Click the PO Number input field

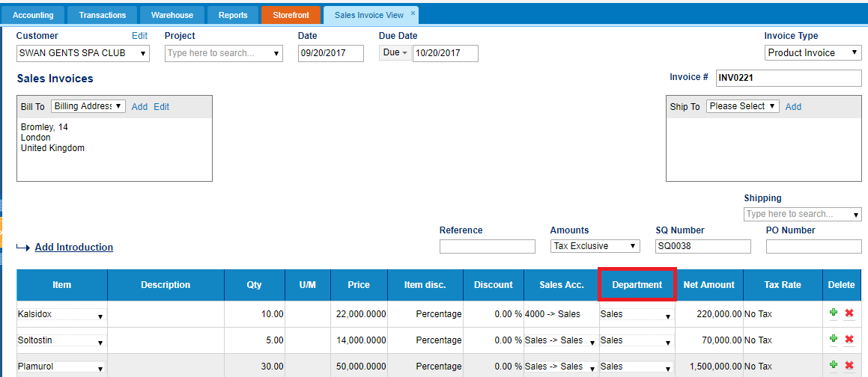coord(814,246)
